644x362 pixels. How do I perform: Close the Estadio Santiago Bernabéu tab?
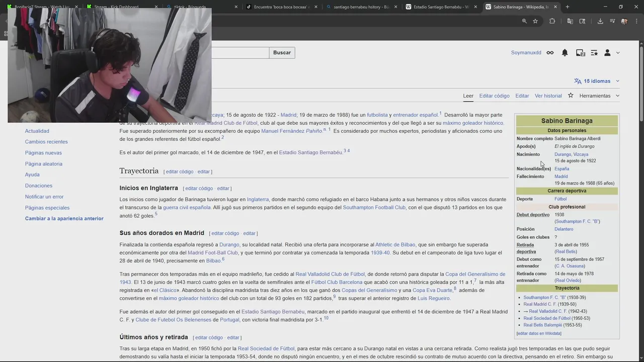[476, 7]
